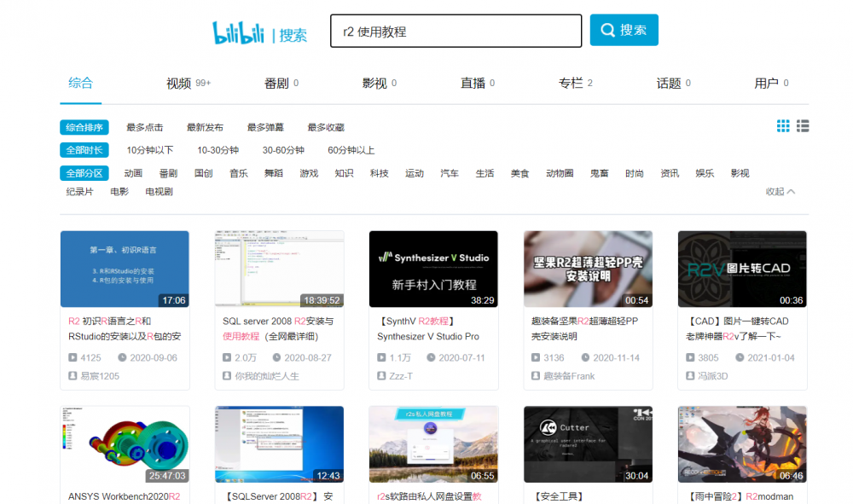853x504 pixels.
Task: Open the 视频 99+ tab
Action: coord(189,84)
